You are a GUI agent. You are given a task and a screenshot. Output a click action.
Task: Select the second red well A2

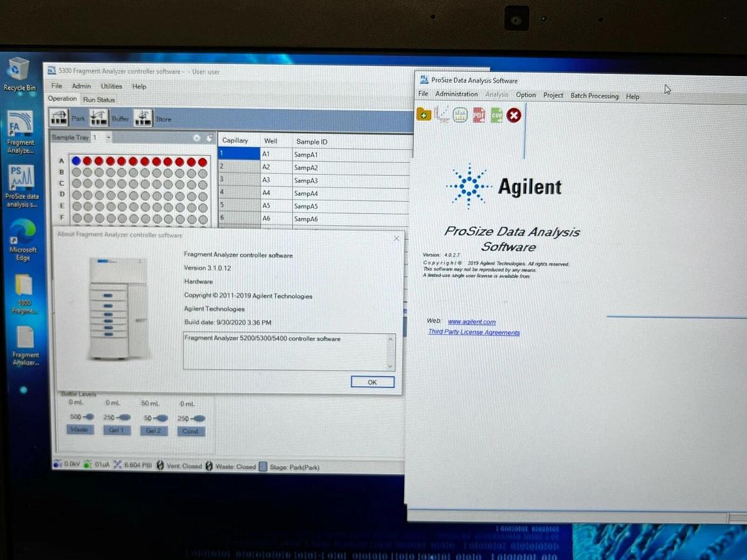tap(87, 161)
